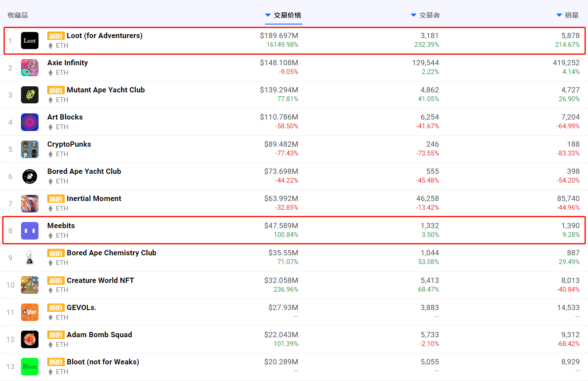Click the Meebits purple icon

30,230
